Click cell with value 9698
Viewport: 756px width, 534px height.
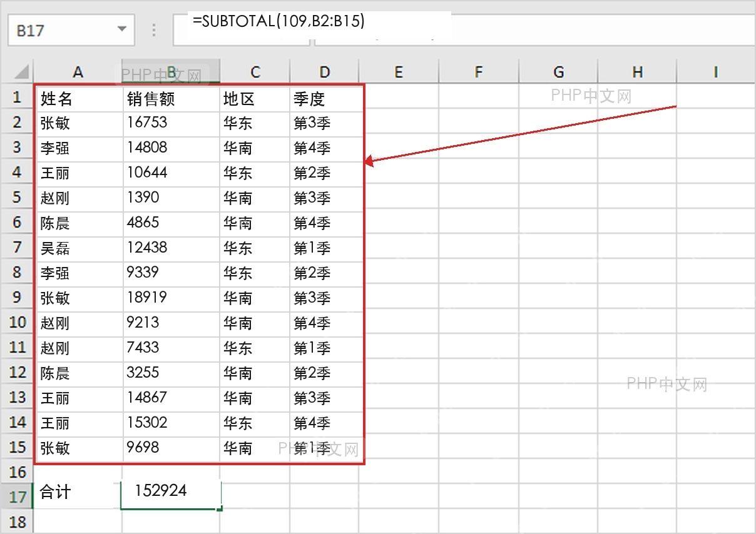click(x=171, y=448)
